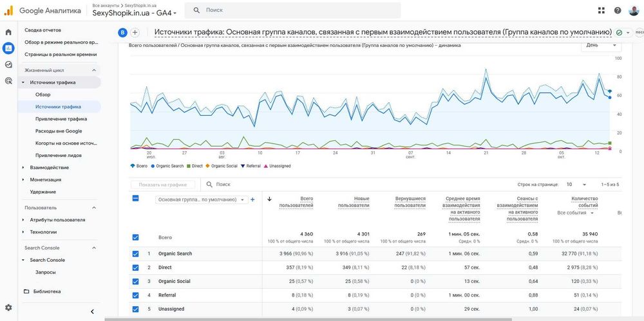The width and height of the screenshot is (644, 321).
Task: Select Расходы вне Google menu item
Action: [x=59, y=131]
